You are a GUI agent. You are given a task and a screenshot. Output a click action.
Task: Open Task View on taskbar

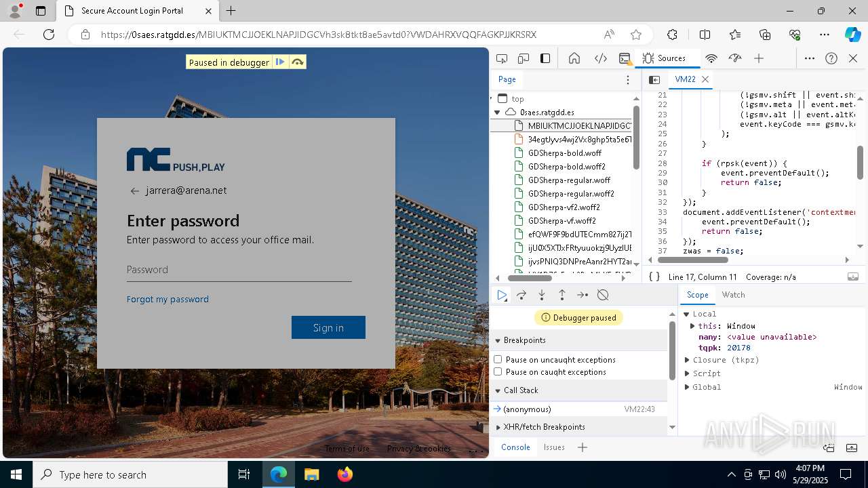(244, 474)
